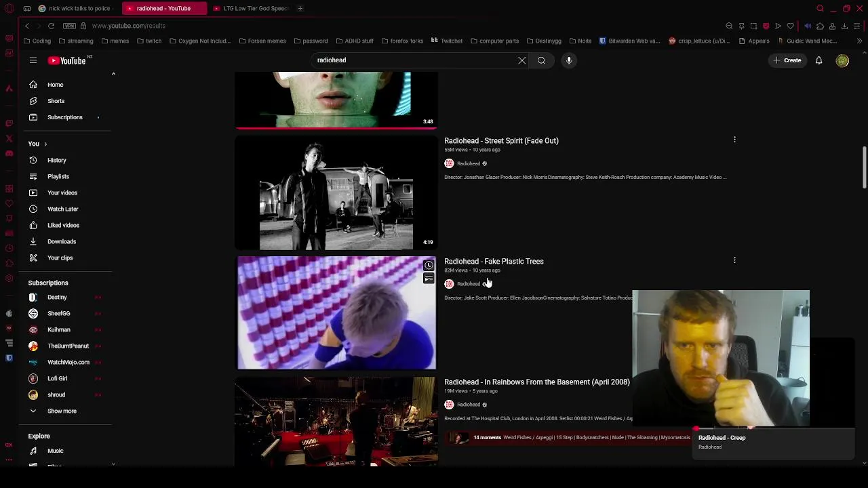
Task: Click the search magnifier button
Action: 541,60
